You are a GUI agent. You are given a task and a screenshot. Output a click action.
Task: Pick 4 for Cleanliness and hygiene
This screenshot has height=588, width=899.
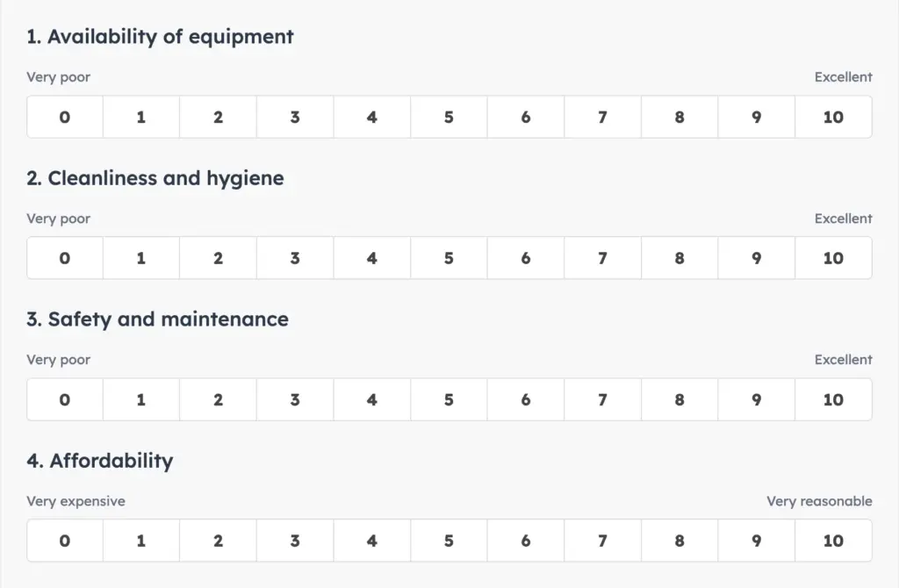click(372, 258)
